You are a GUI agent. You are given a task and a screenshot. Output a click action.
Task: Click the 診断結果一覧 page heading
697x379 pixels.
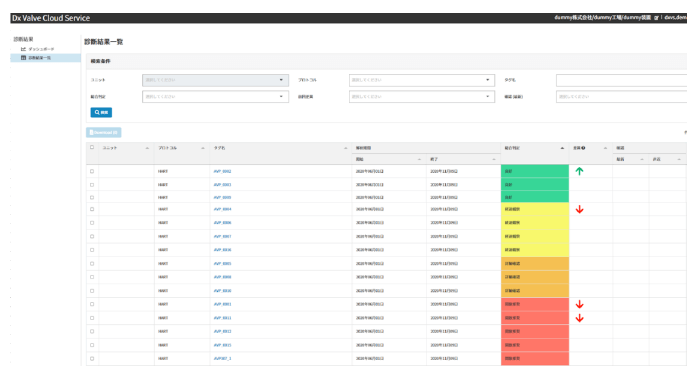pos(104,42)
